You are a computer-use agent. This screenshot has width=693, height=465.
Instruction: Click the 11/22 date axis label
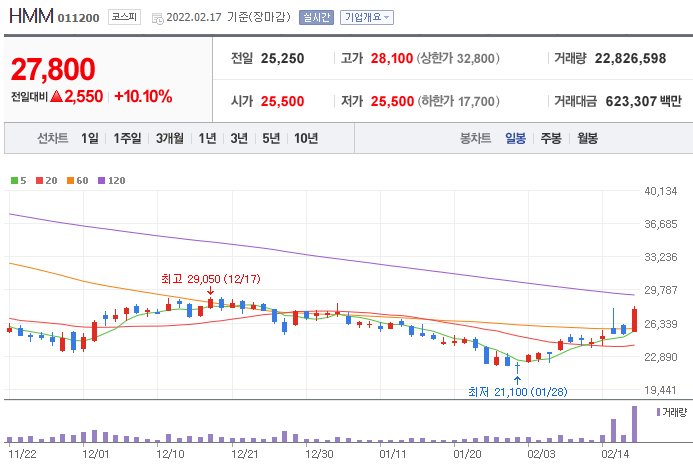click(x=22, y=454)
